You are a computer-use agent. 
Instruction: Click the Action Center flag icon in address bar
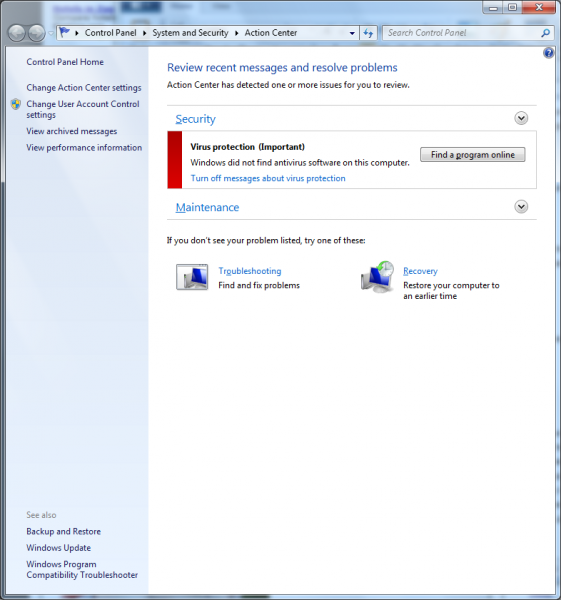point(65,33)
